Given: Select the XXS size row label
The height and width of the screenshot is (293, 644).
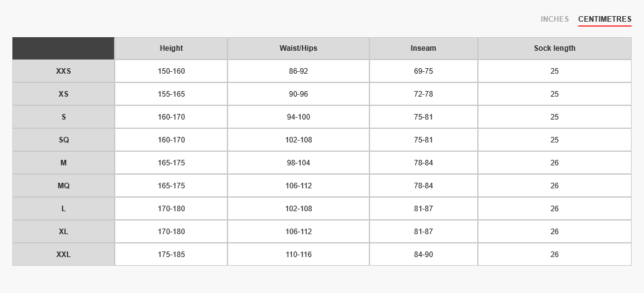Looking at the screenshot, I should (63, 71).
